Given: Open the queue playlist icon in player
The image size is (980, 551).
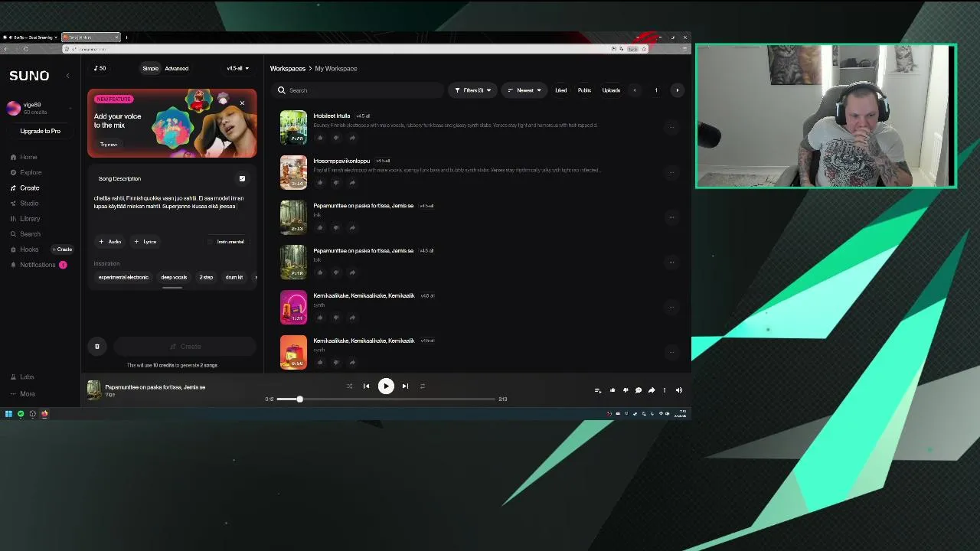Looking at the screenshot, I should [x=598, y=390].
